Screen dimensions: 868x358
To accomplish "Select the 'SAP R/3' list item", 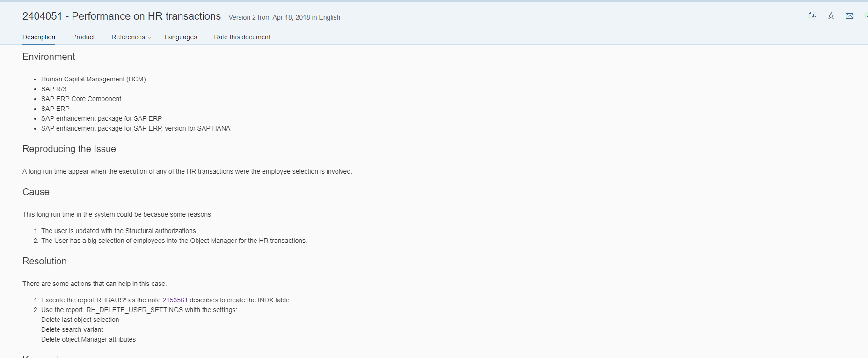I will click(54, 89).
